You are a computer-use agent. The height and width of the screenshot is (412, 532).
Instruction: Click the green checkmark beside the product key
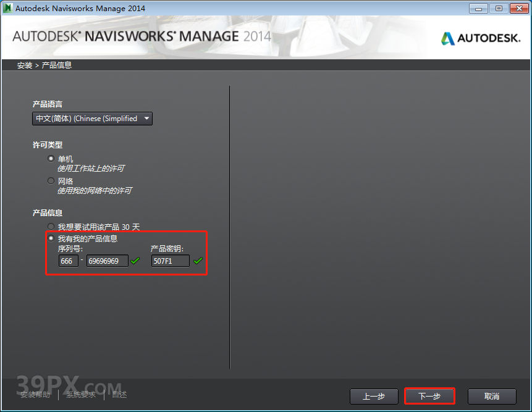[198, 261]
